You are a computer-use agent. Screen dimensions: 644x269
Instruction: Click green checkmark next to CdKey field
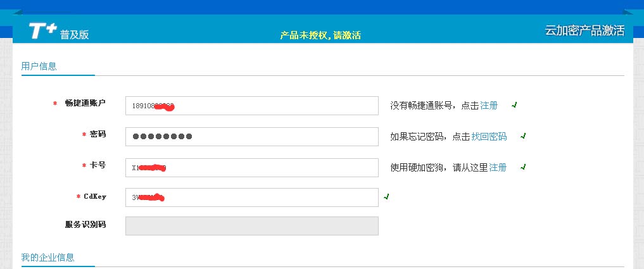[386, 197]
